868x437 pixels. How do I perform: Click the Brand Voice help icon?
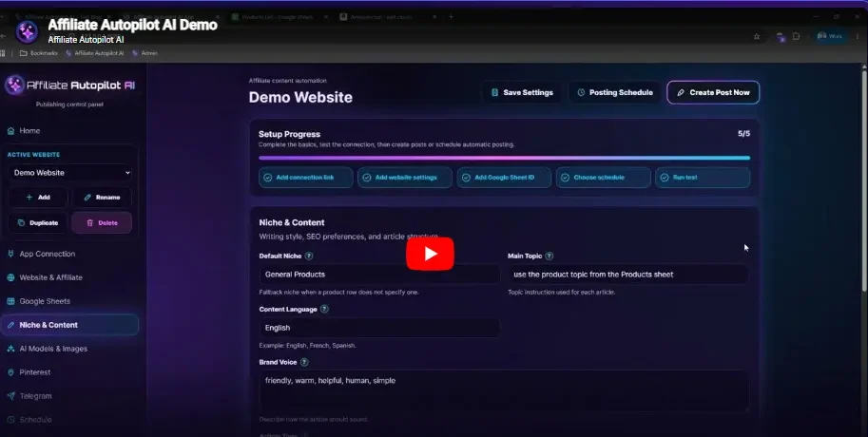(304, 362)
